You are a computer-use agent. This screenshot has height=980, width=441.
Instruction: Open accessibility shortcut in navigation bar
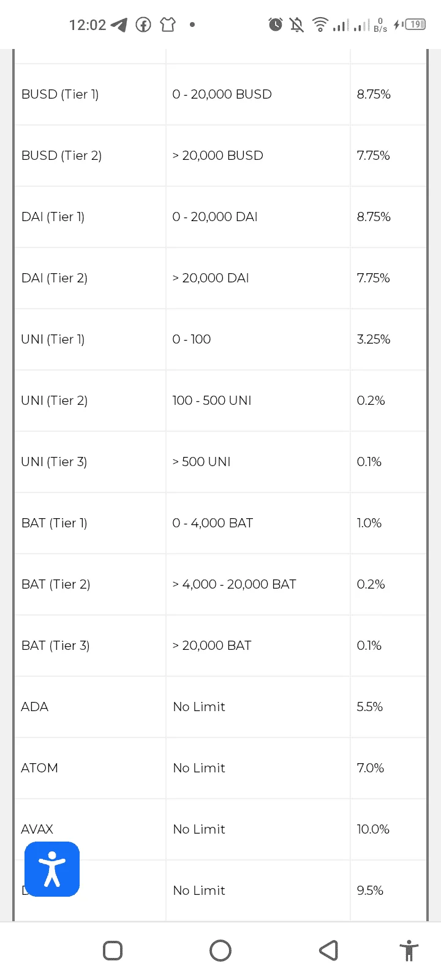click(409, 951)
